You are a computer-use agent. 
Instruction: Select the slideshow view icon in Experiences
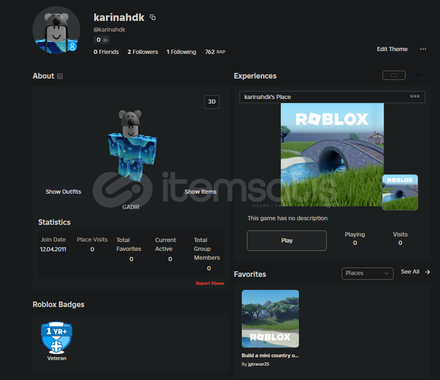pos(394,75)
